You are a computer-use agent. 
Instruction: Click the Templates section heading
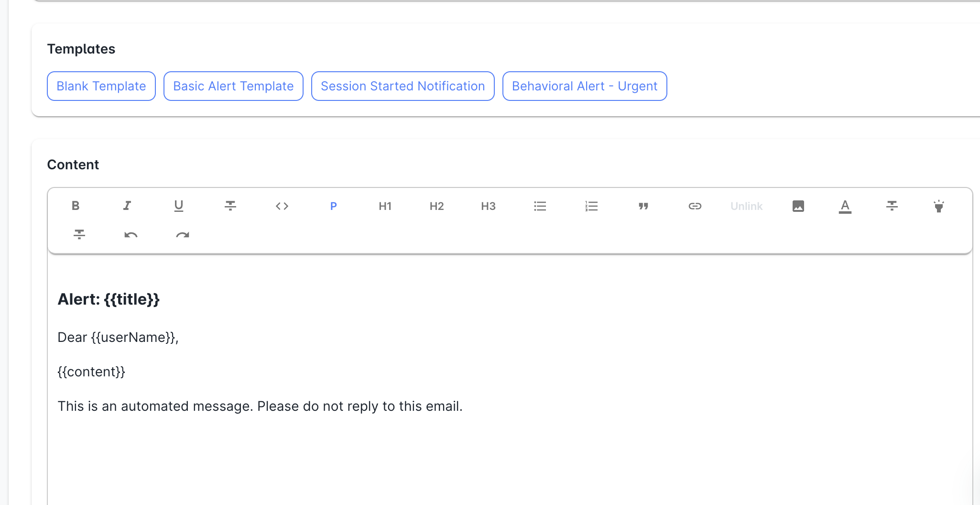81,49
